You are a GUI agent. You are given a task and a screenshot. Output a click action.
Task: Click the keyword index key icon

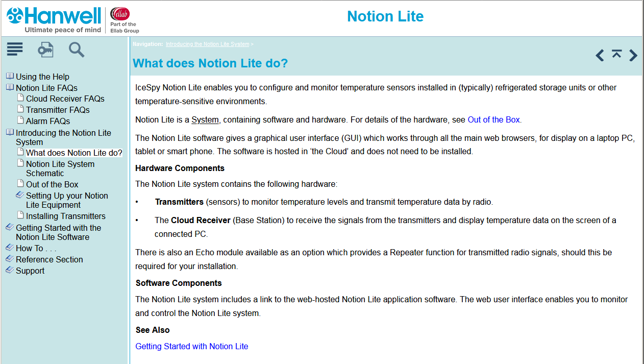(x=45, y=50)
